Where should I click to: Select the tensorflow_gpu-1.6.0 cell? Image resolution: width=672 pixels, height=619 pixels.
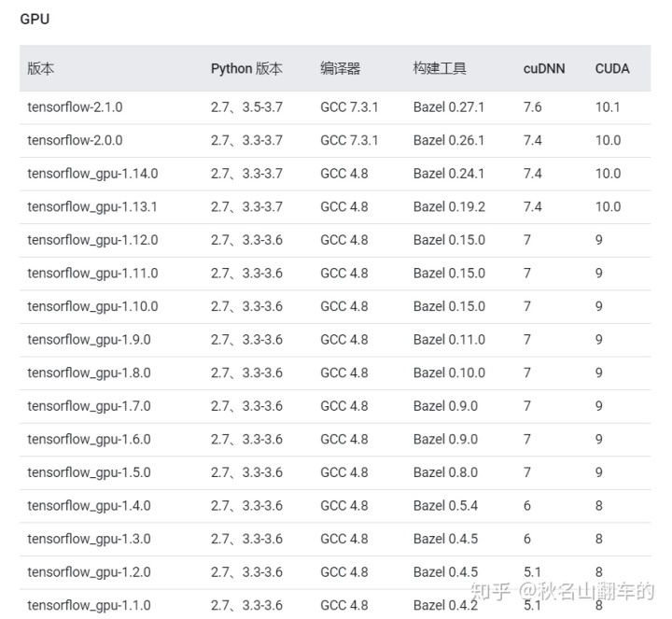(90, 440)
